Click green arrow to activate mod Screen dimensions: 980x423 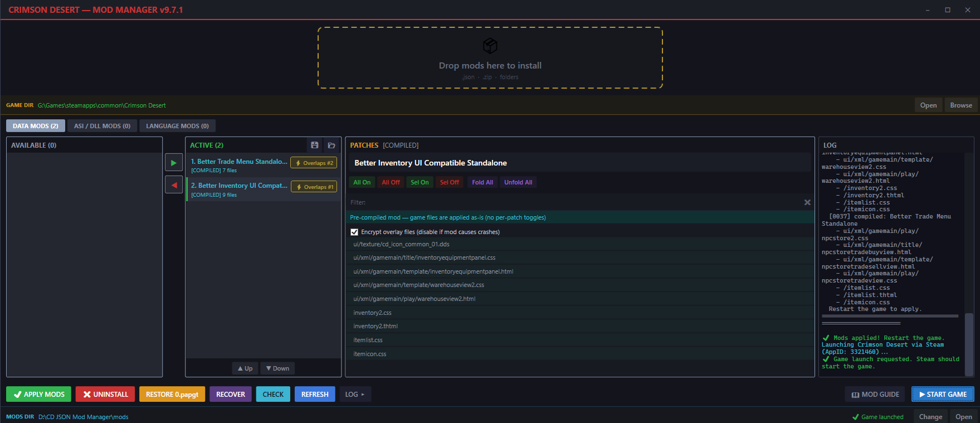174,163
